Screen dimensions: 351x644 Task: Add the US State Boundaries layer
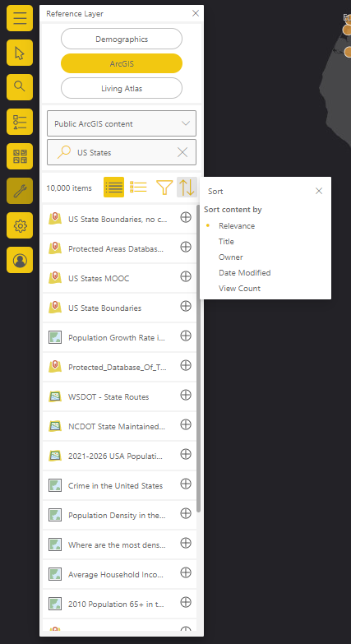(186, 306)
